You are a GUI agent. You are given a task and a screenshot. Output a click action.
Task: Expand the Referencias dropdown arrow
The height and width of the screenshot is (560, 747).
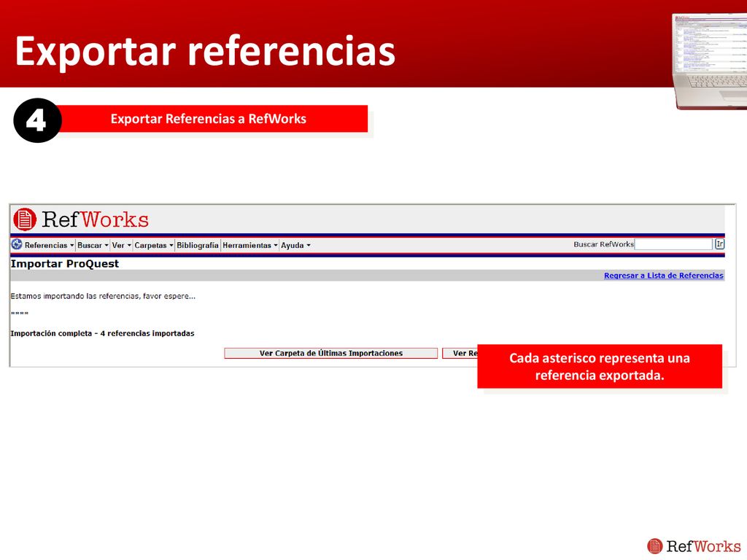click(x=72, y=245)
